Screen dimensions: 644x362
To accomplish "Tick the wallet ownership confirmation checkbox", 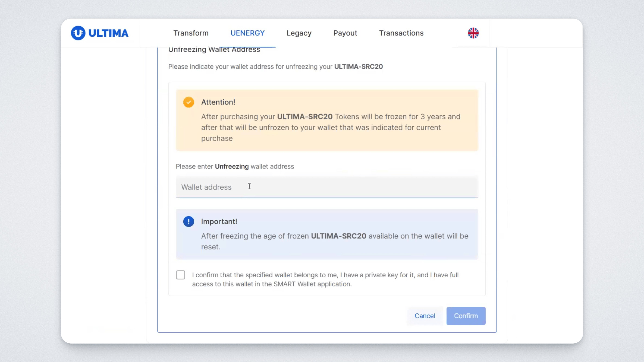I will point(180,275).
